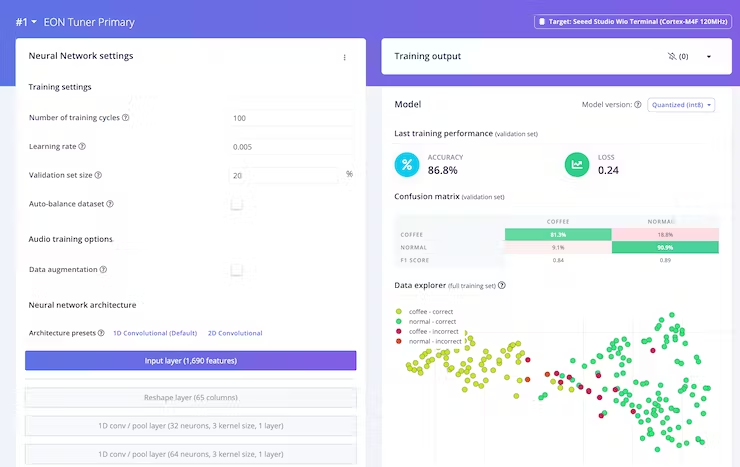740x467 pixels.
Task: Click help icon next to Model version
Action: click(637, 104)
